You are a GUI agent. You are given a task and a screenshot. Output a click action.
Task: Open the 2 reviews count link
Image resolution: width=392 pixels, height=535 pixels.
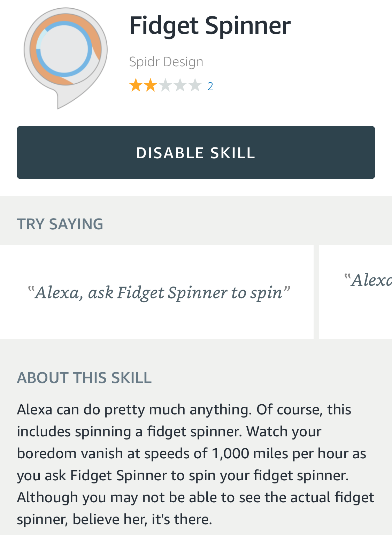click(x=210, y=86)
